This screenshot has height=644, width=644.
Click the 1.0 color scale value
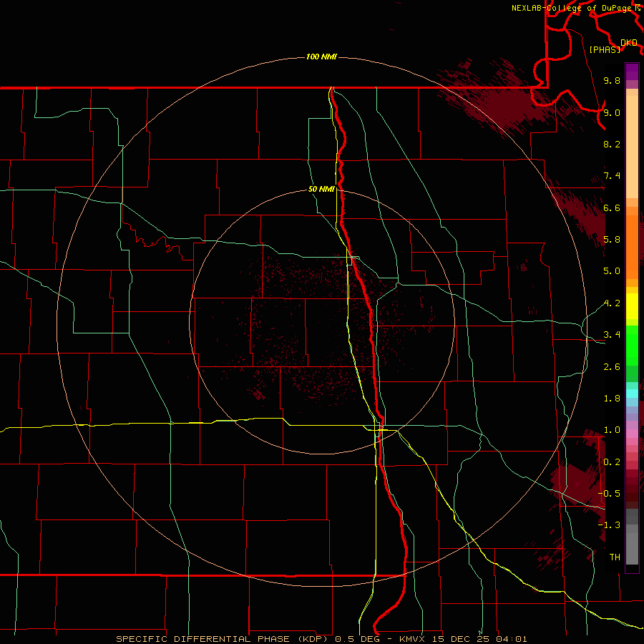pos(612,430)
